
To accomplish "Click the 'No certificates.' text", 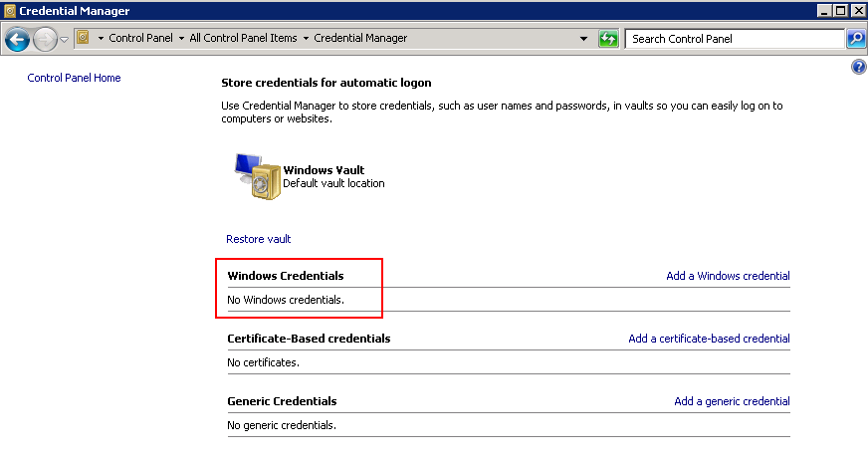I will [x=263, y=362].
